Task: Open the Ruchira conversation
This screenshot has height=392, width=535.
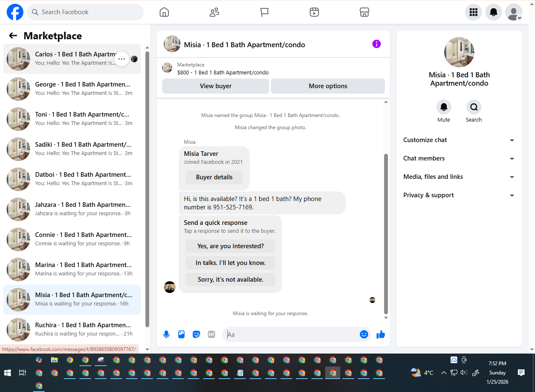Action: click(72, 330)
